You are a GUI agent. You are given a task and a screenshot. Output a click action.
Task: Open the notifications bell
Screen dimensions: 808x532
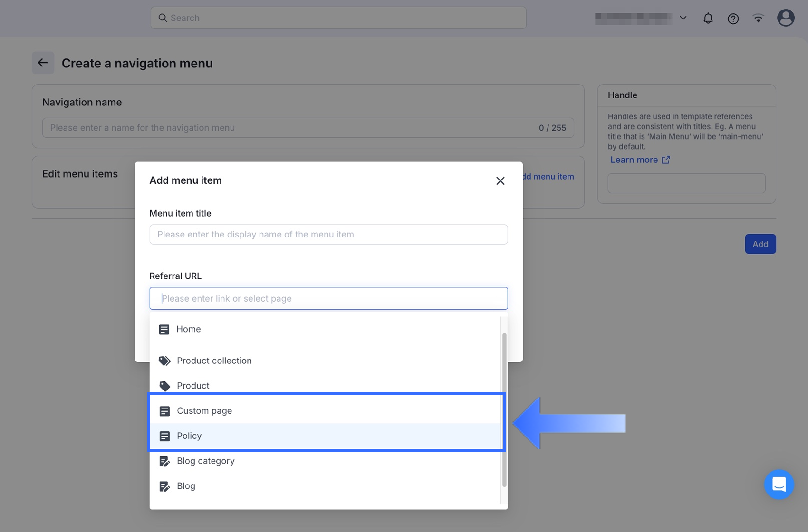708,18
